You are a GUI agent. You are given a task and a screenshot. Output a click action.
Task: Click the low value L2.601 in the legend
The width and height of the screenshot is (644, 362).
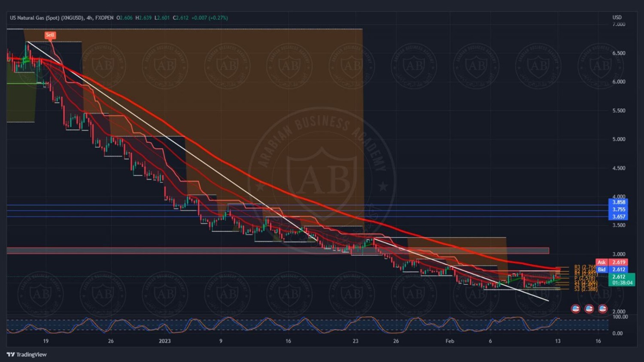(x=162, y=18)
